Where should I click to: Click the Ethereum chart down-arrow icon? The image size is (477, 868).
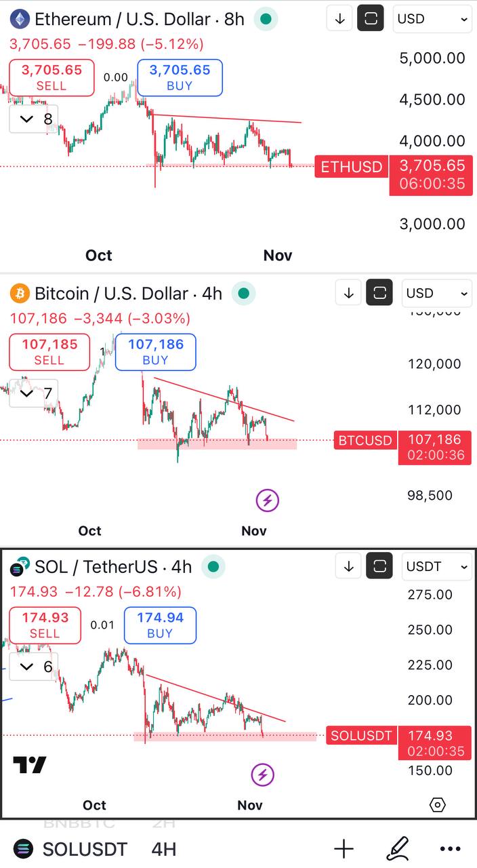(x=339, y=19)
